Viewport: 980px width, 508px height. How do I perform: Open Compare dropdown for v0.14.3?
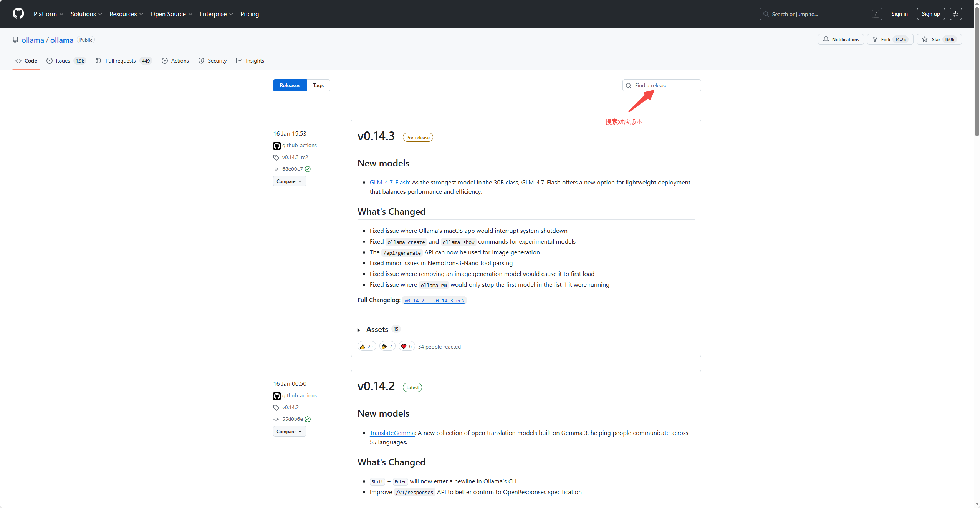[289, 181]
